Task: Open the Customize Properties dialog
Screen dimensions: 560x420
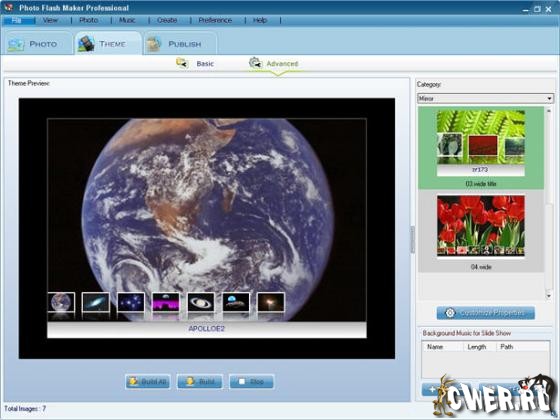Action: [486, 313]
